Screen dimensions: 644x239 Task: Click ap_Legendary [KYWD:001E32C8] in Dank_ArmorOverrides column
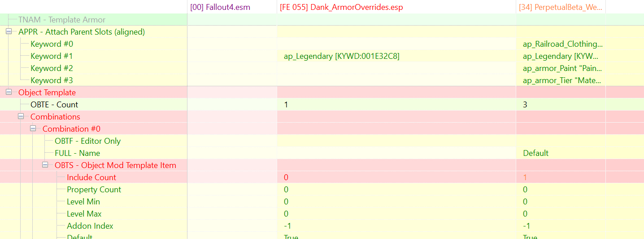point(342,56)
